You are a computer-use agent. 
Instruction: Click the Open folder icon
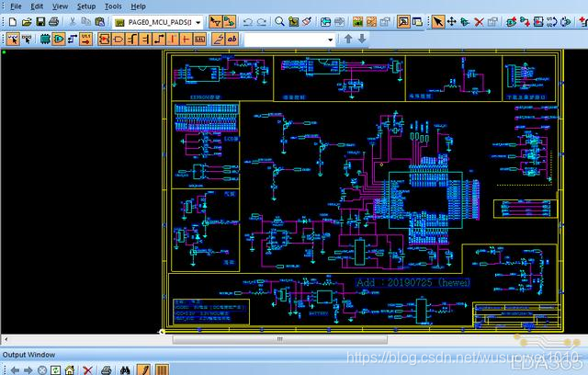(27, 22)
